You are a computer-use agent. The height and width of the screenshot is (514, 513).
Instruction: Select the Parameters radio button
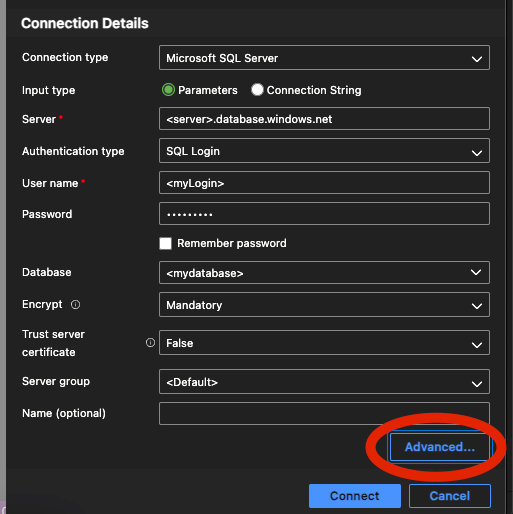coord(168,90)
